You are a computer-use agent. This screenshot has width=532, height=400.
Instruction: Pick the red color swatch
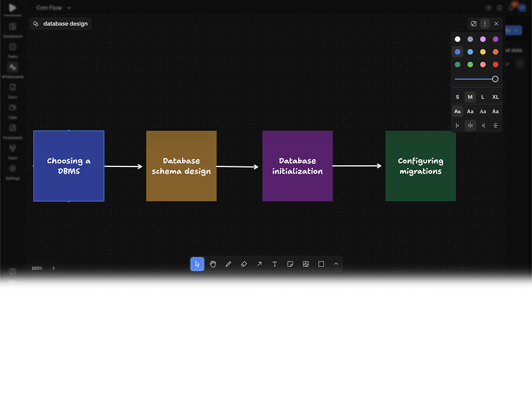pyautogui.click(x=495, y=65)
